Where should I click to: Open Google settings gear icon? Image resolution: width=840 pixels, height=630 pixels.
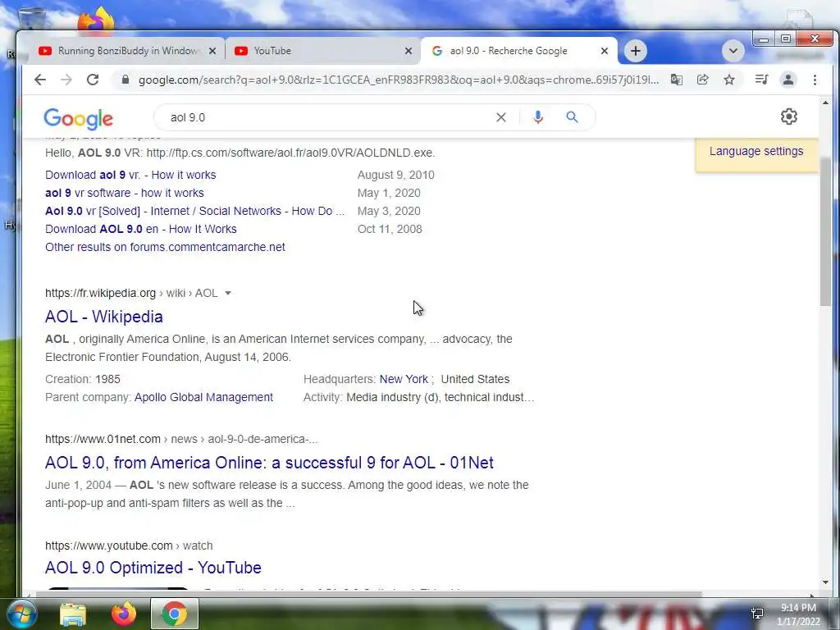point(788,116)
